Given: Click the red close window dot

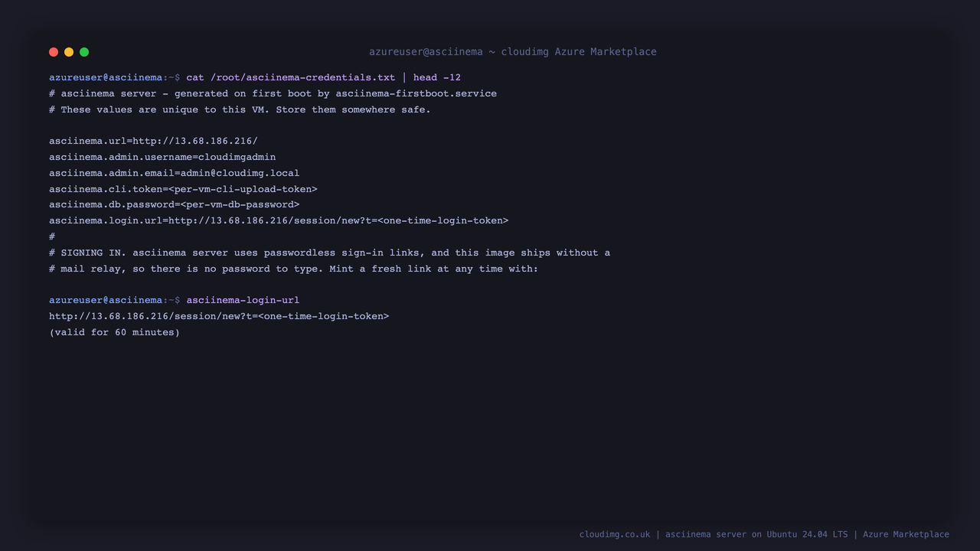Looking at the screenshot, I should (54, 52).
